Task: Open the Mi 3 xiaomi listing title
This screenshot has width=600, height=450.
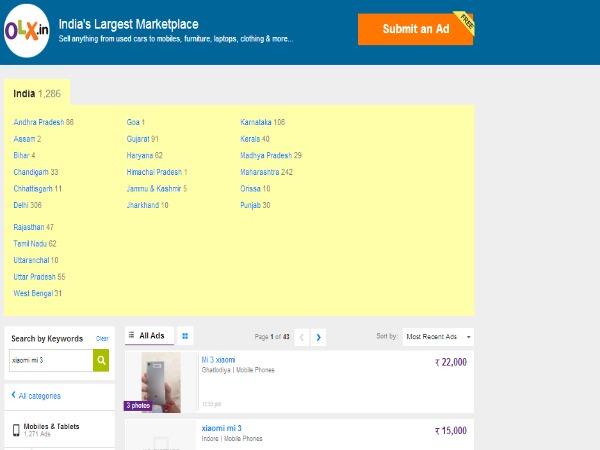Action: [218, 359]
